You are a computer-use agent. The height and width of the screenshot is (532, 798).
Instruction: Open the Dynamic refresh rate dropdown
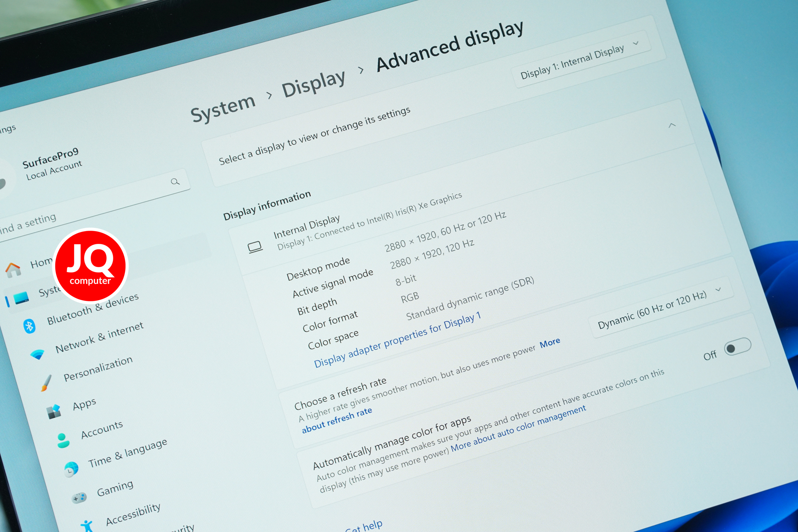pos(662,307)
